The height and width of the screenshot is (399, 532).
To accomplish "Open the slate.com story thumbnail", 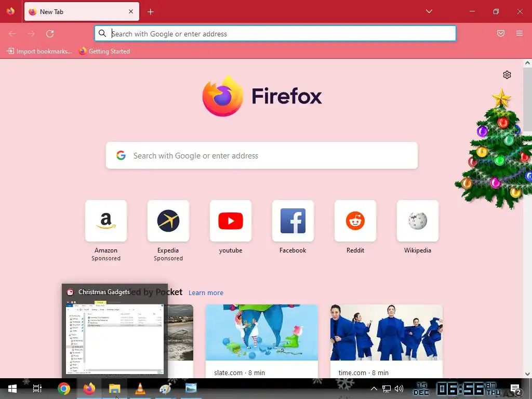I will [262, 332].
